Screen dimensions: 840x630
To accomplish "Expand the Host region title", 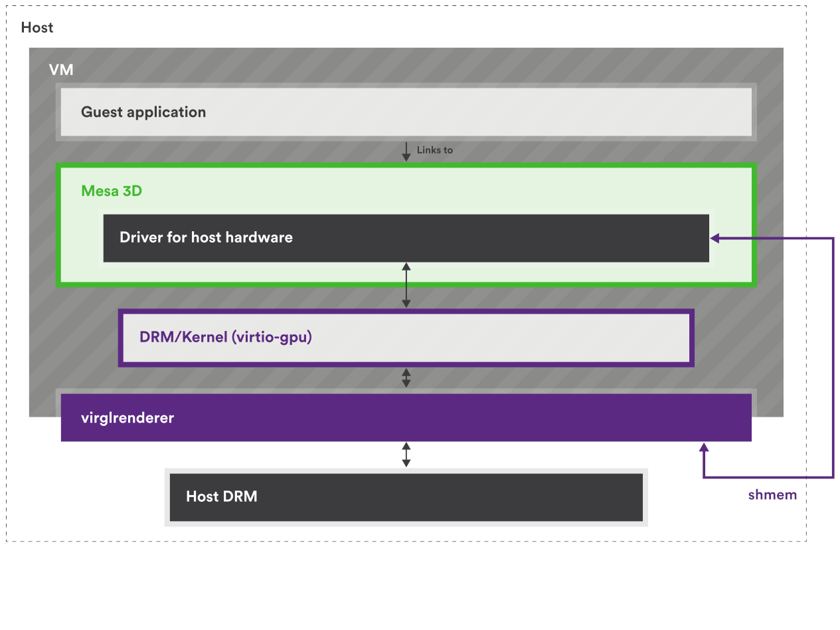I will 37,27.
